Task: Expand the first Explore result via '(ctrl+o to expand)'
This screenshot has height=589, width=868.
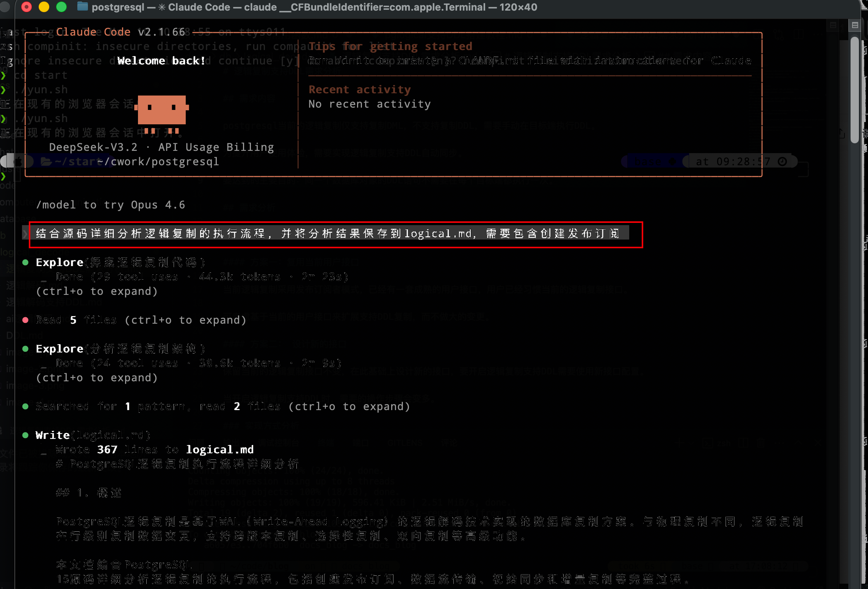Action: coord(97,291)
